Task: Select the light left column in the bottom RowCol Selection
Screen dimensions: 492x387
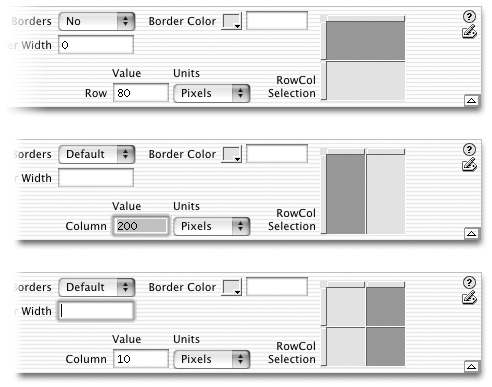Action: [x=346, y=327]
